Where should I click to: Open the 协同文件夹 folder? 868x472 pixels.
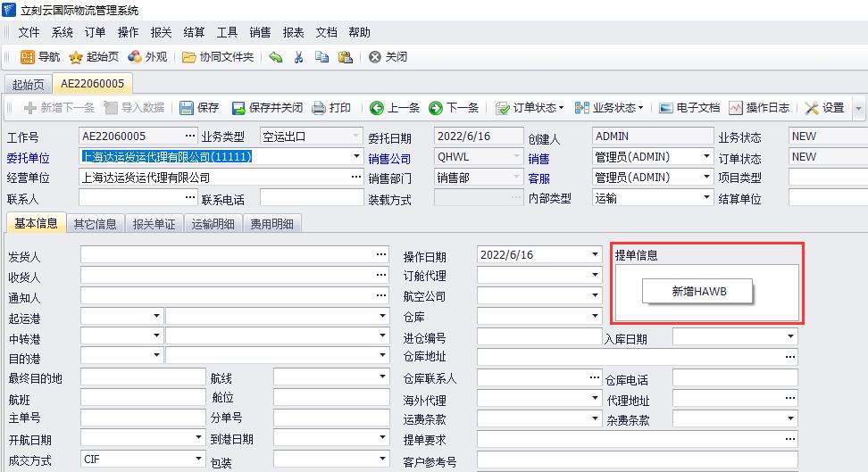click(x=189, y=57)
